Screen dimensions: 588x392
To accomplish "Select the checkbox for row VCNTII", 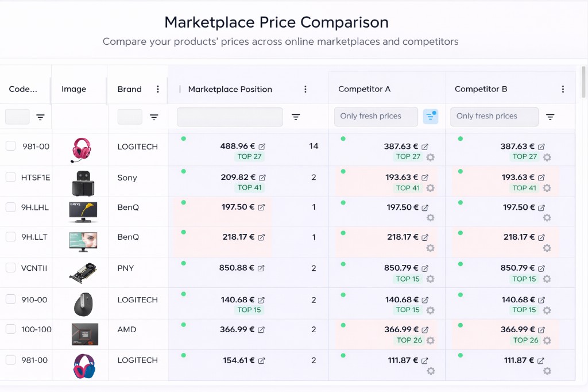I will [11, 268].
